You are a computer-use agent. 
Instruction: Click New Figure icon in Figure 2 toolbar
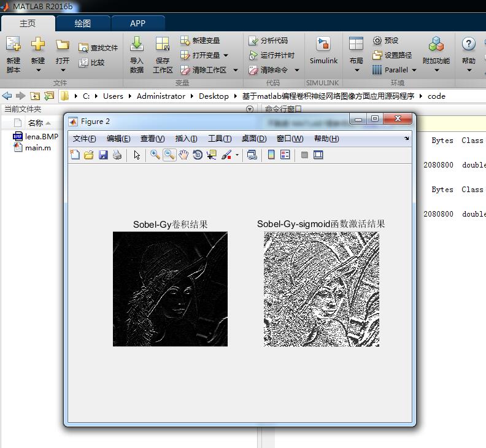click(x=75, y=155)
